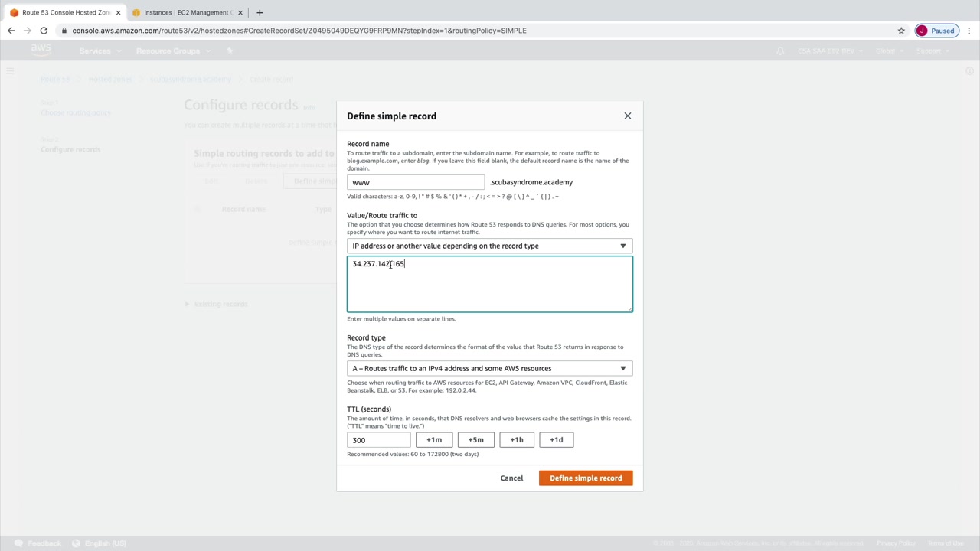The width and height of the screenshot is (980, 551).
Task: Switch to the Instances EC2 Management tab
Action: (187, 12)
